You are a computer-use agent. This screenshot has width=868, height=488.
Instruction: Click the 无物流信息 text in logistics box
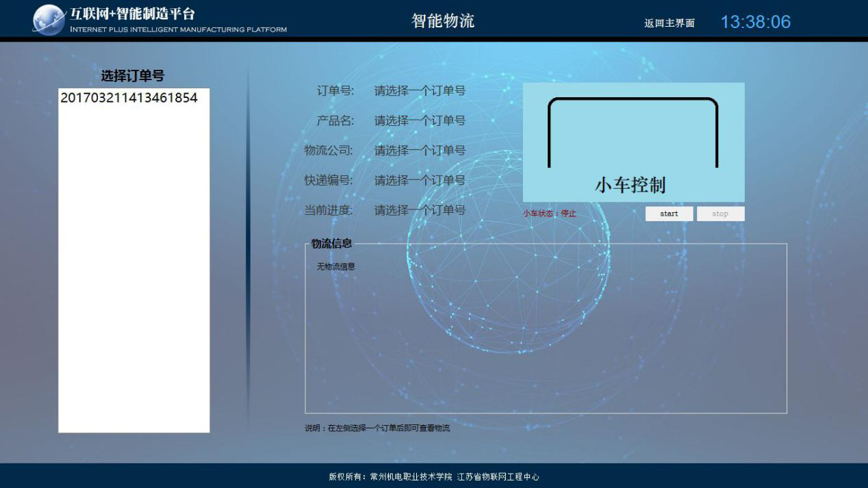coord(335,267)
